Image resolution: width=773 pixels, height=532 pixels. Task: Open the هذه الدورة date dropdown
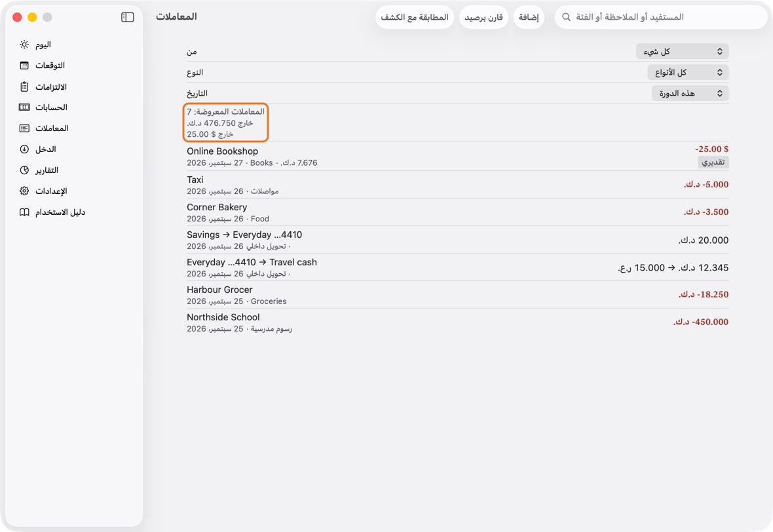tap(690, 93)
